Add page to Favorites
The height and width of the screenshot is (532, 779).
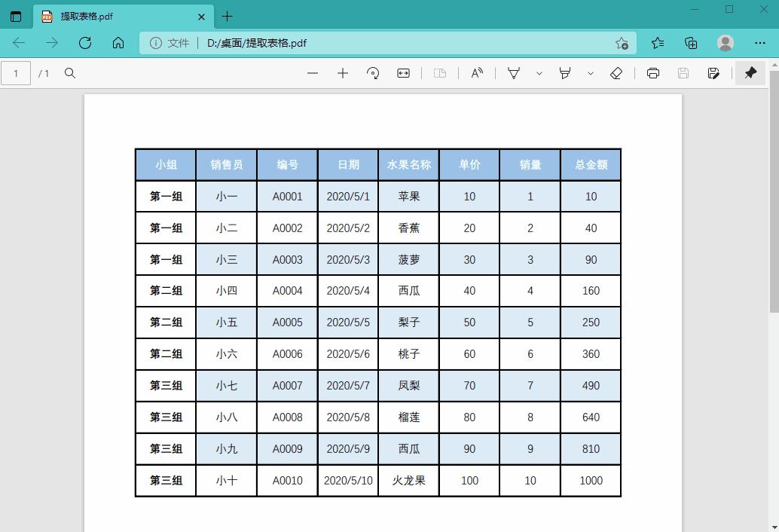(x=623, y=43)
